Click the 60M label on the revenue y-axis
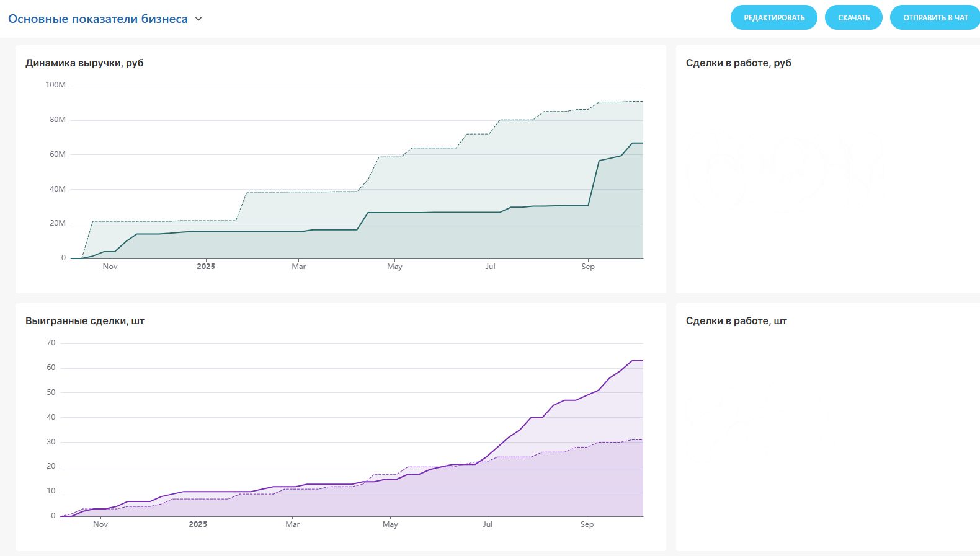 click(57, 154)
